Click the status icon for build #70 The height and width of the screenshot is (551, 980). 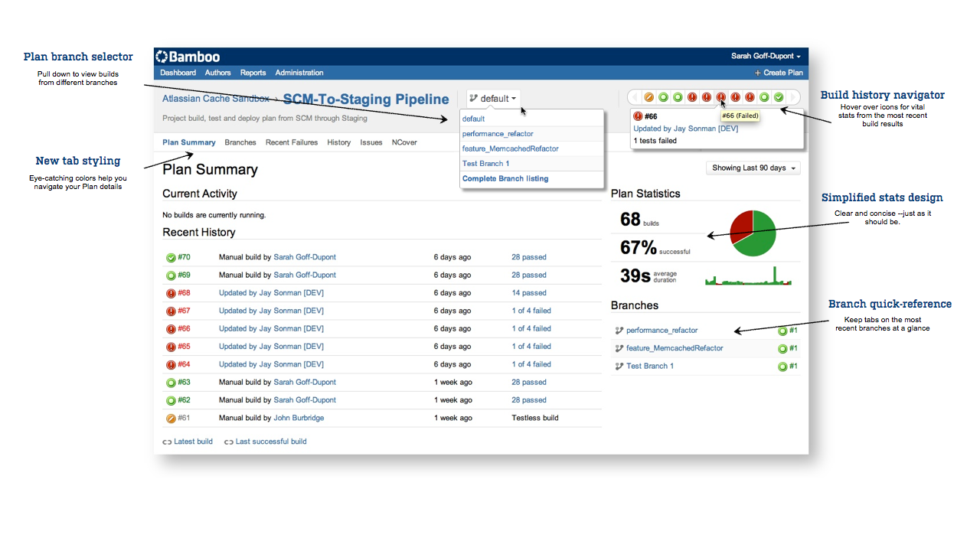click(x=171, y=257)
